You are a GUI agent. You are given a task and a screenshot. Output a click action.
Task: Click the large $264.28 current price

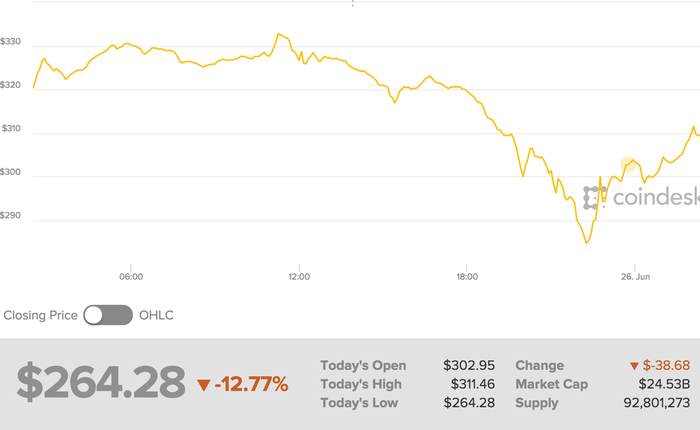click(101, 382)
